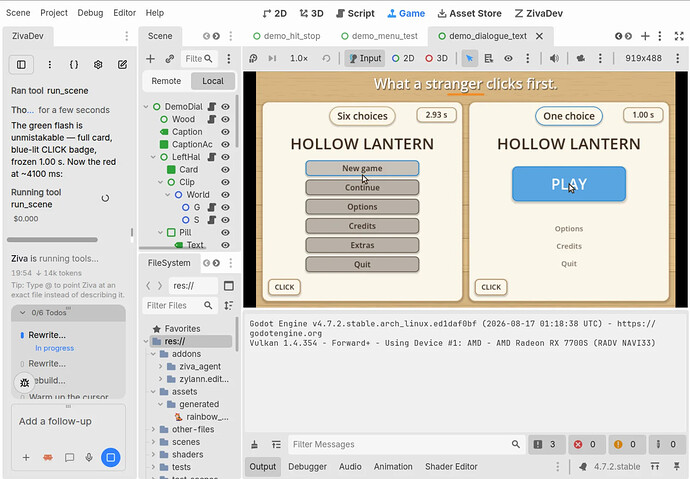The image size is (690, 479).
Task: Collapse the 0/6 Todos list
Action: (x=22, y=313)
